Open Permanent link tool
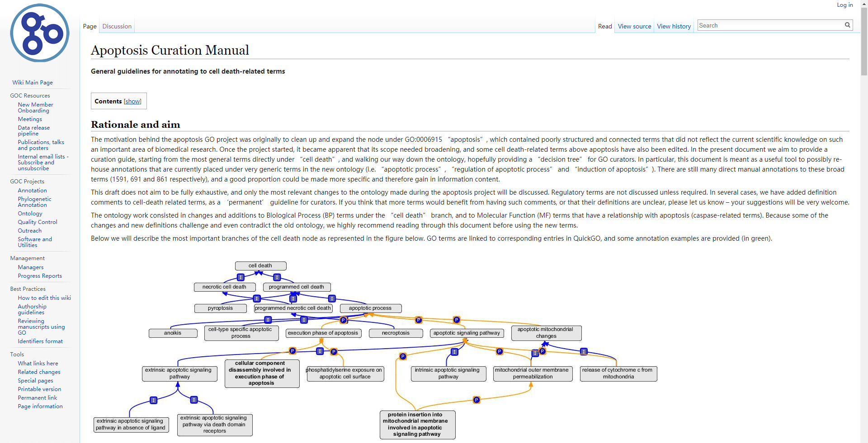Image resolution: width=868 pixels, height=443 pixels. click(x=38, y=398)
